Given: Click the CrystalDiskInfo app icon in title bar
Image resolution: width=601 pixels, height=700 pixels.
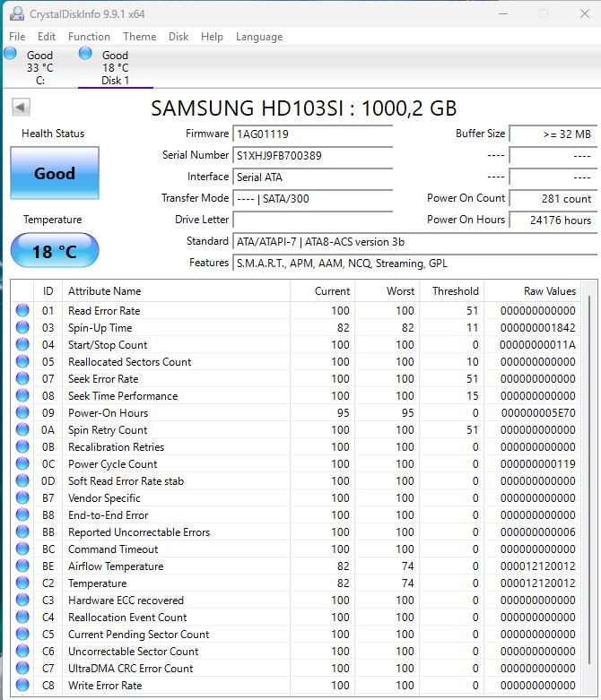Looking at the screenshot, I should pyautogui.click(x=16, y=13).
